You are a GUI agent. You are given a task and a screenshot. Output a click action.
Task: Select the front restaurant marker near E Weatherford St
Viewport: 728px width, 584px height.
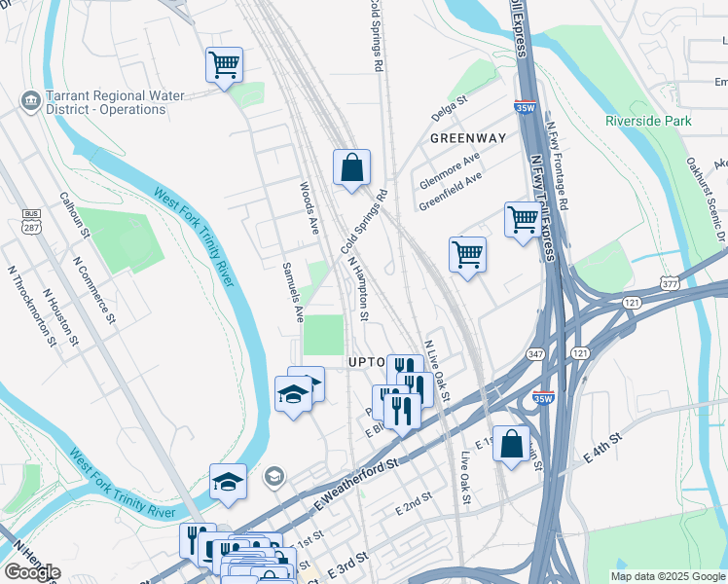(x=402, y=414)
